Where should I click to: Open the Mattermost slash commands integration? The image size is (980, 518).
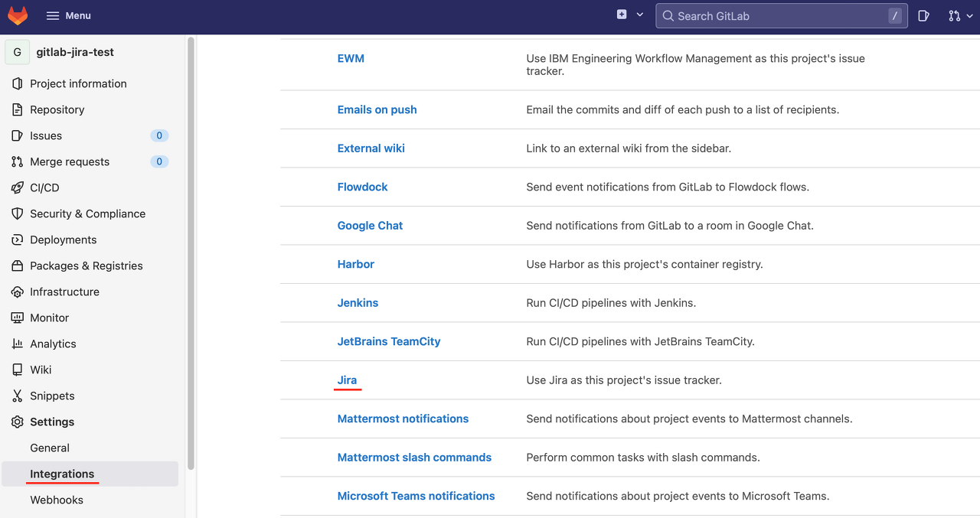click(x=414, y=458)
